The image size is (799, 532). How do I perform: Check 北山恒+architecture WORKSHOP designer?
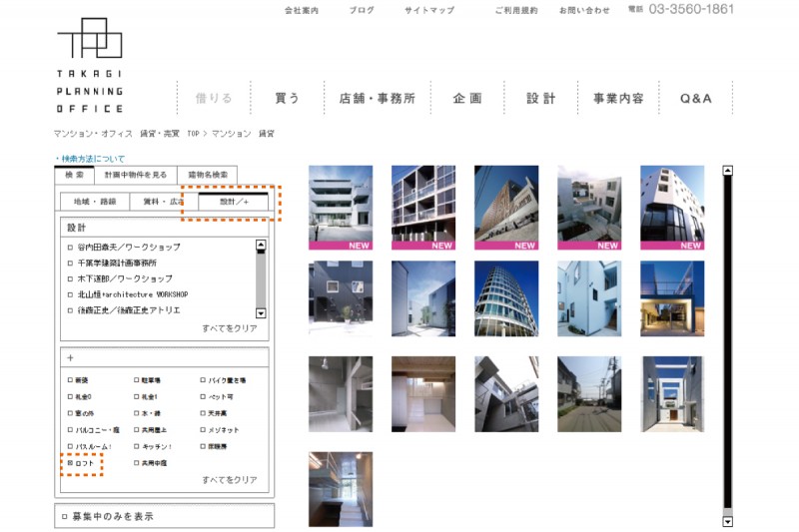[x=70, y=294]
